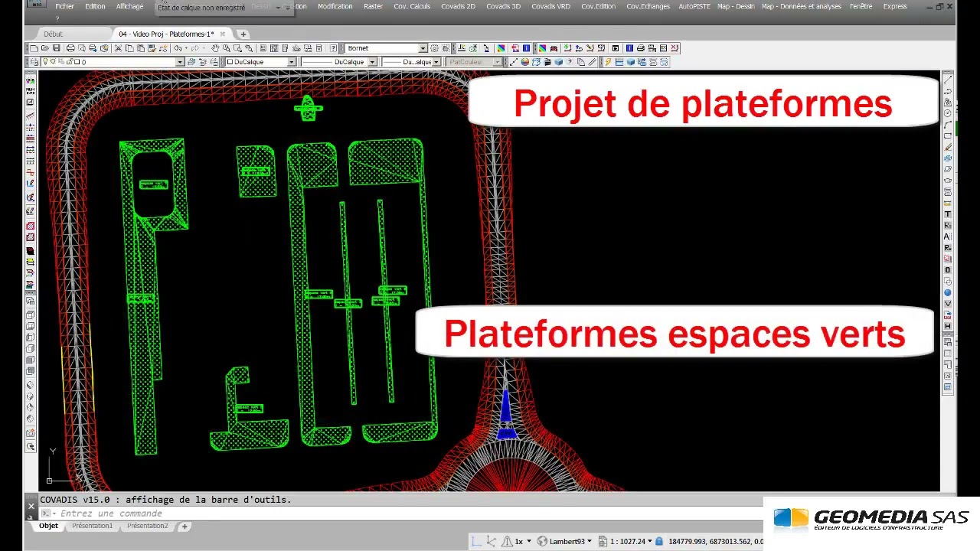Click the New drawing icon
The width and height of the screenshot is (980, 551).
click(x=34, y=48)
